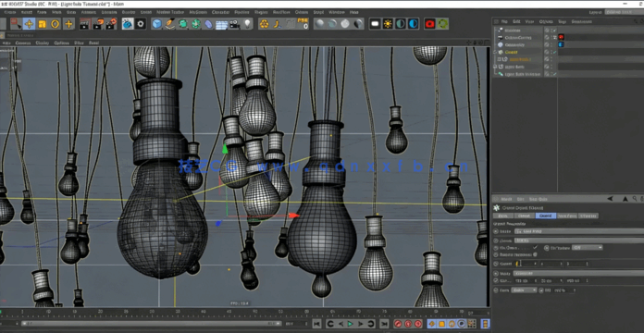Activate the Move tool
644x333 pixels.
click(x=29, y=24)
